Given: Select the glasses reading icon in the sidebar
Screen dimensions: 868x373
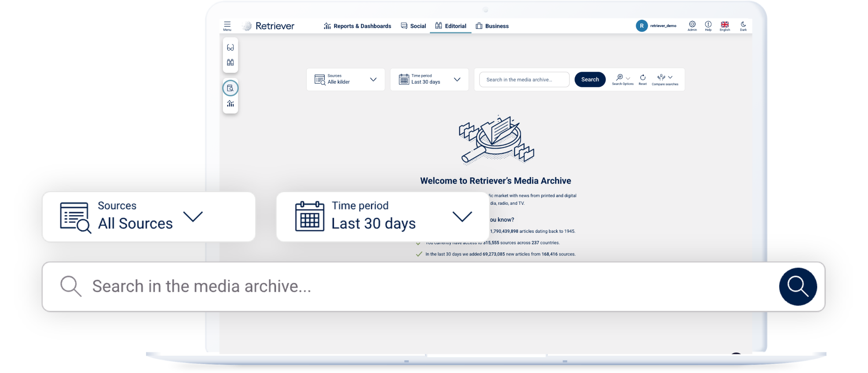Looking at the screenshot, I should [x=231, y=47].
